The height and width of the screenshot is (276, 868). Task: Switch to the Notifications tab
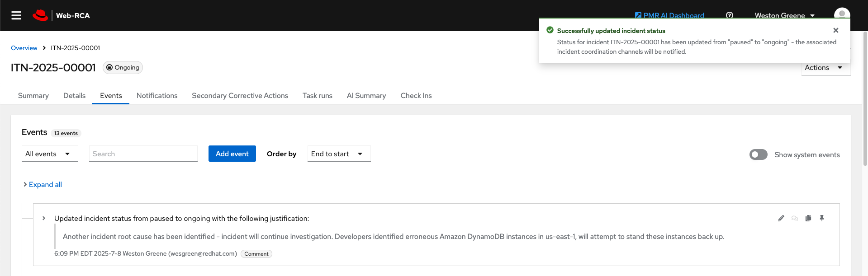[x=157, y=96]
